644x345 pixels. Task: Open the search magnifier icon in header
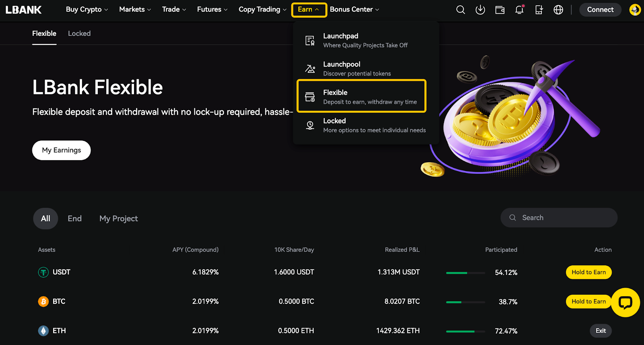pos(460,10)
